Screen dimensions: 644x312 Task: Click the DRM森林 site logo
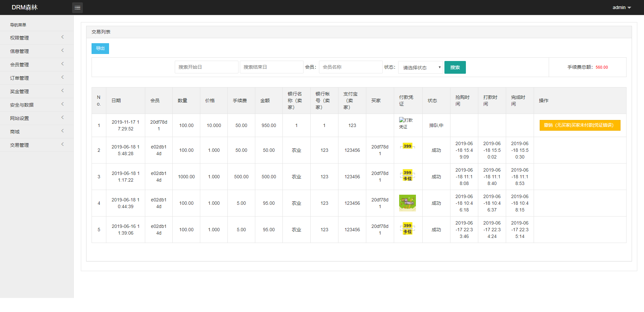pos(24,7)
